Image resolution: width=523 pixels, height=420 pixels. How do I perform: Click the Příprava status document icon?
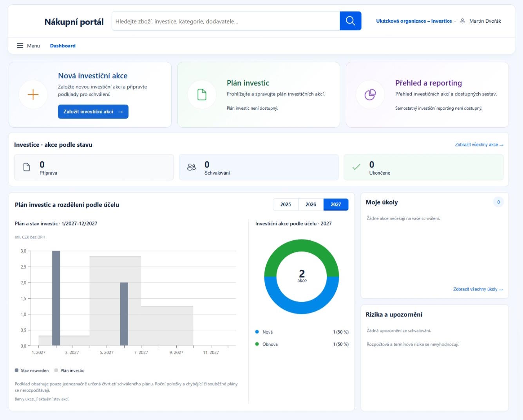point(27,167)
